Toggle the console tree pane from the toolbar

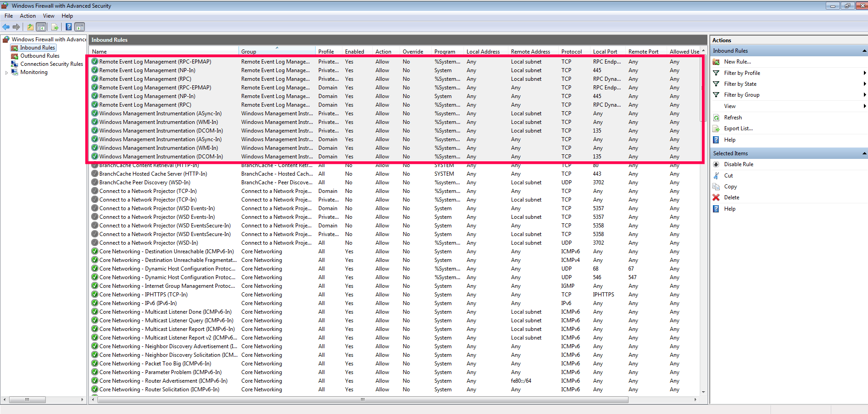(41, 27)
